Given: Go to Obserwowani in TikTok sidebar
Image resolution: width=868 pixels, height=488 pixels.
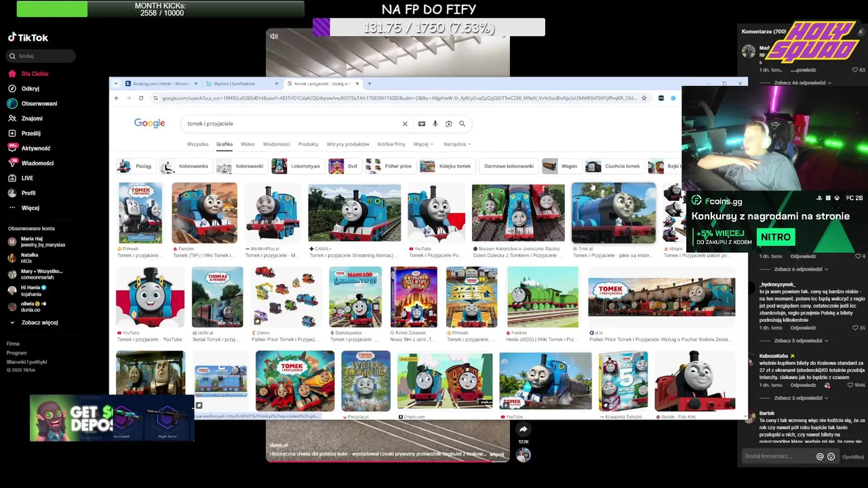Looking at the screenshot, I should point(33,104).
